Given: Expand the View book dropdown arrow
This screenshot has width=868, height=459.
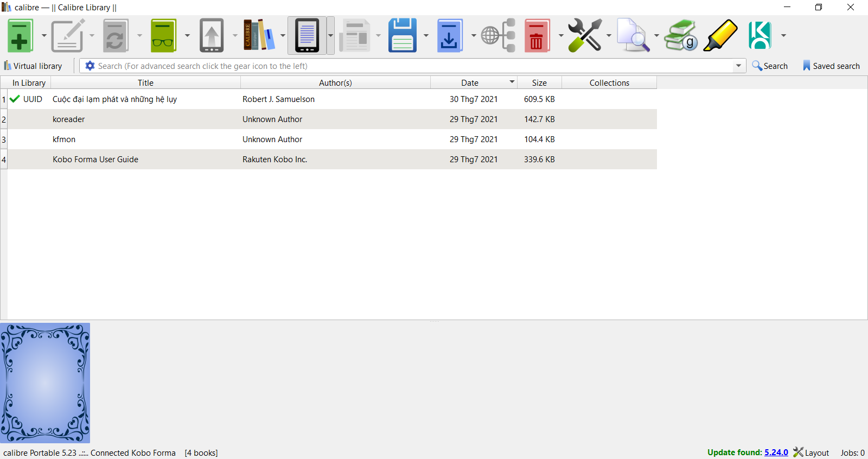Looking at the screenshot, I should click(187, 36).
